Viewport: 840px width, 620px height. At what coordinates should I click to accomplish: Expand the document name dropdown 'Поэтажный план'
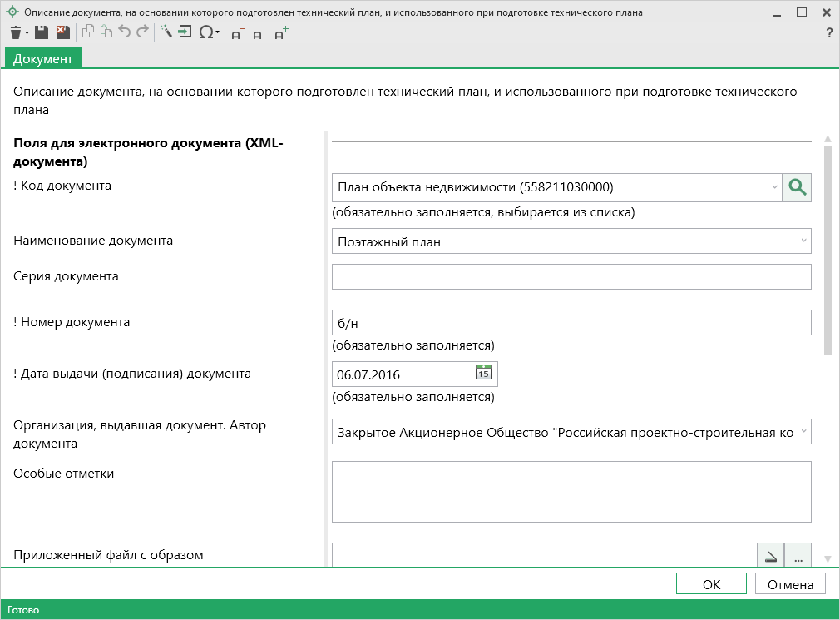click(803, 241)
